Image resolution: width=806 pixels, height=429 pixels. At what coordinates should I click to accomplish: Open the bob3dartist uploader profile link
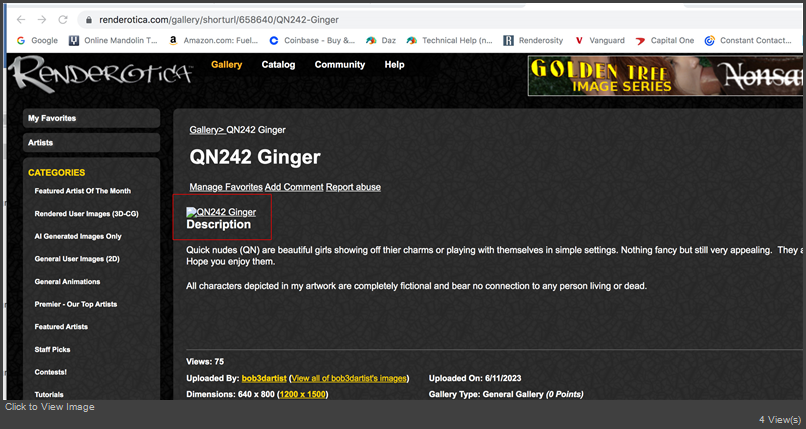(x=264, y=378)
